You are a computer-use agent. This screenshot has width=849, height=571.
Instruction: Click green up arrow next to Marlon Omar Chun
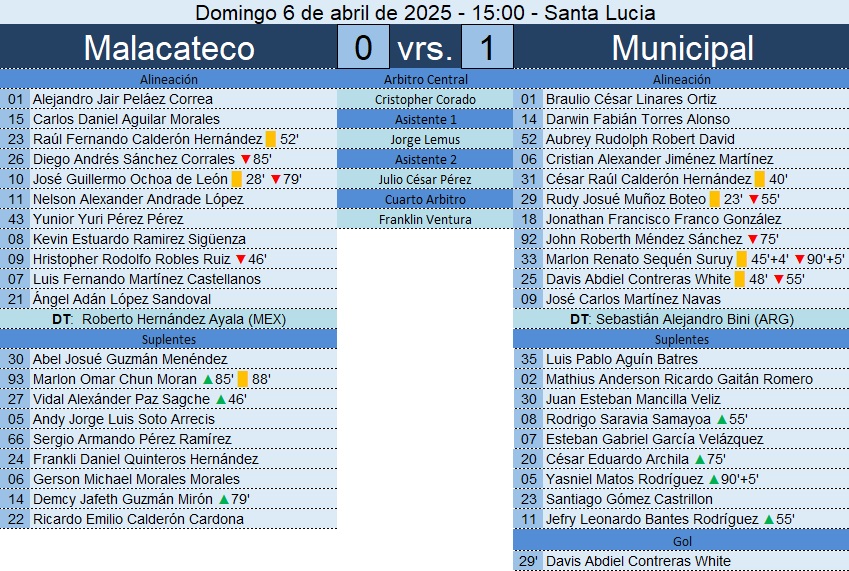pos(208,379)
